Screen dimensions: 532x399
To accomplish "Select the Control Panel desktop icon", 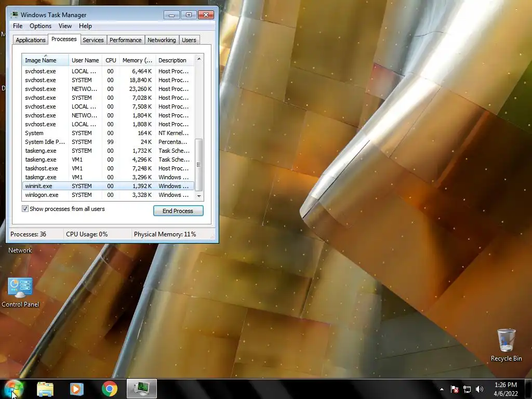I will 20,292.
